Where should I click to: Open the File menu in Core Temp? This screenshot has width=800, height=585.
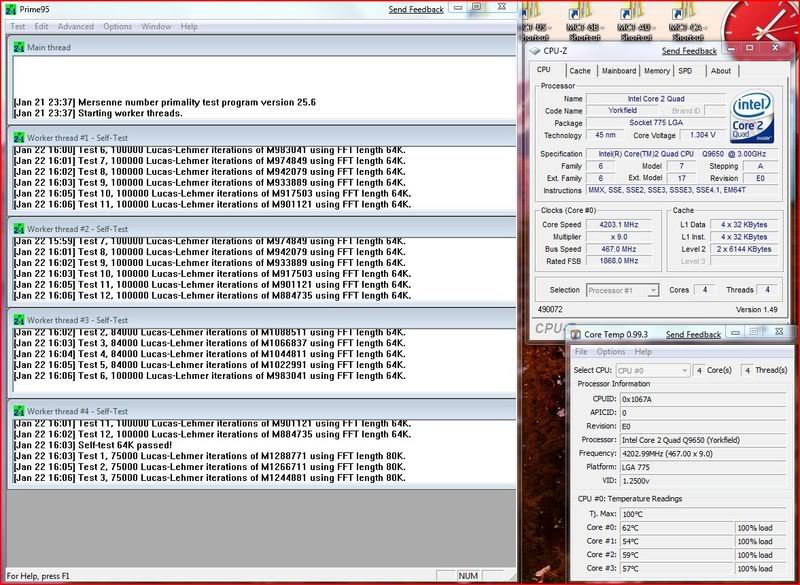coord(581,351)
